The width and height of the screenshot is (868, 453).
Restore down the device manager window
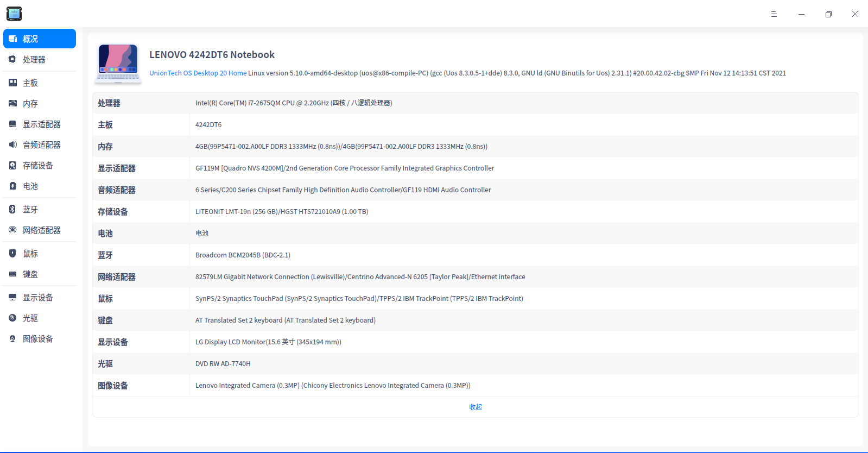point(828,14)
